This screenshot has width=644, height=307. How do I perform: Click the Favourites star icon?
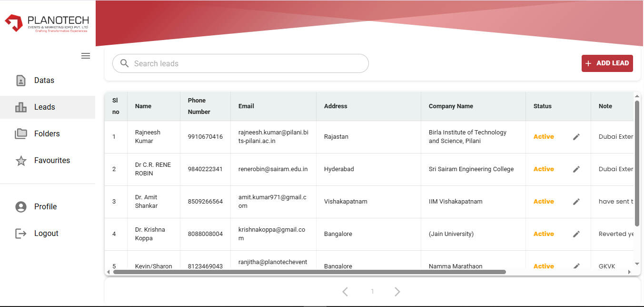click(21, 161)
